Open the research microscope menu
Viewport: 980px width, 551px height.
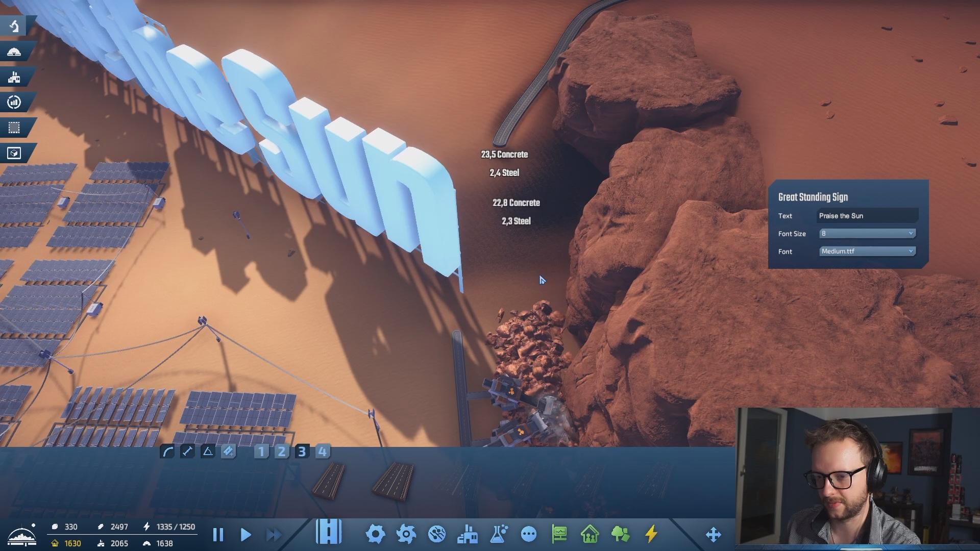tap(14, 26)
